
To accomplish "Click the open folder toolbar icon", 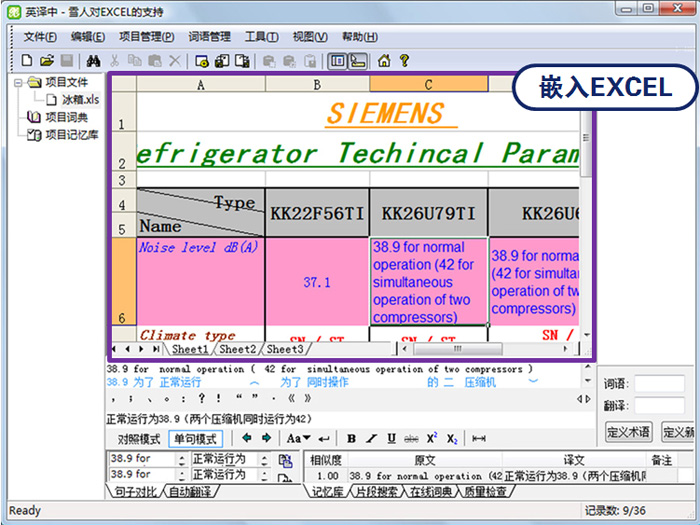I will point(46,61).
